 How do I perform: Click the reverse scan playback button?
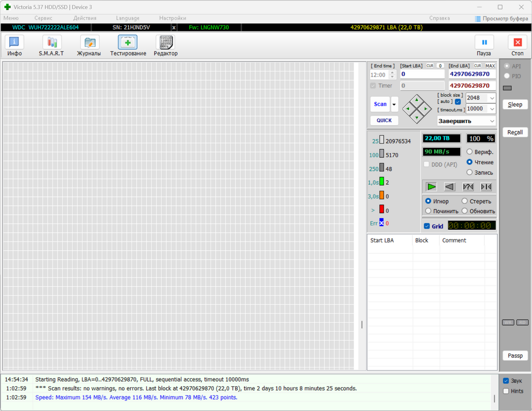(x=450, y=187)
